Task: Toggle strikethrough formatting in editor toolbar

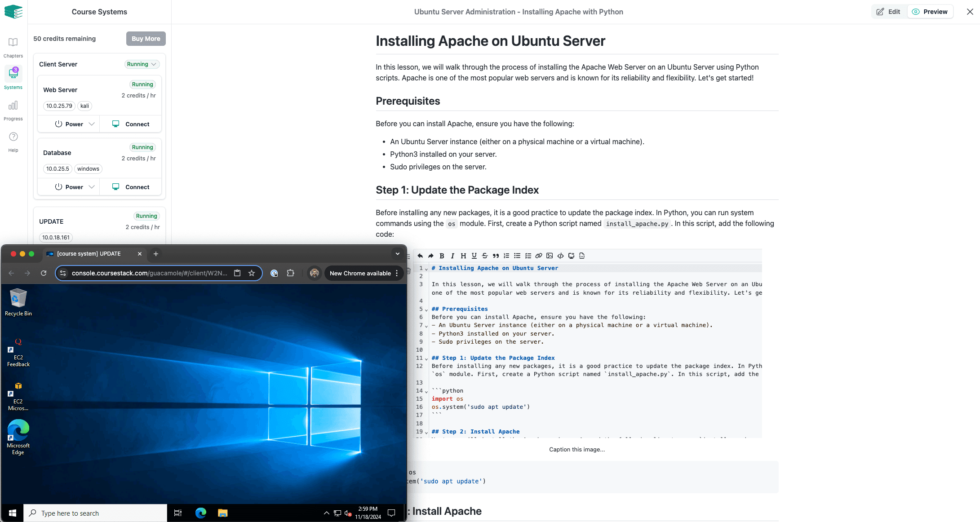Action: [485, 256]
